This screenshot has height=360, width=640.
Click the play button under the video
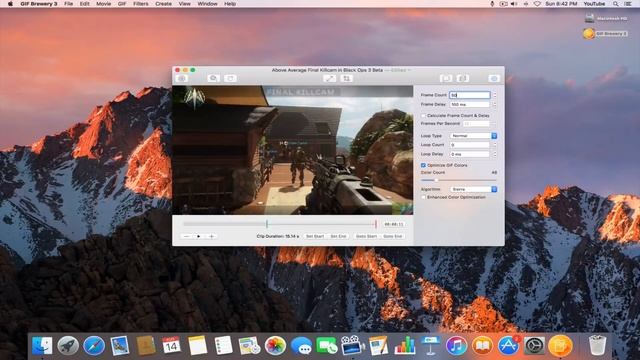(x=199, y=236)
